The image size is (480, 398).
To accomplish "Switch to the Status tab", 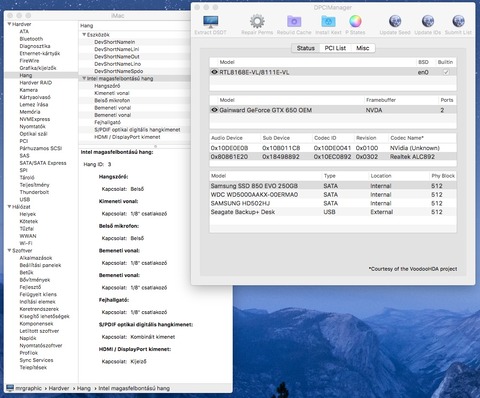I will click(306, 48).
